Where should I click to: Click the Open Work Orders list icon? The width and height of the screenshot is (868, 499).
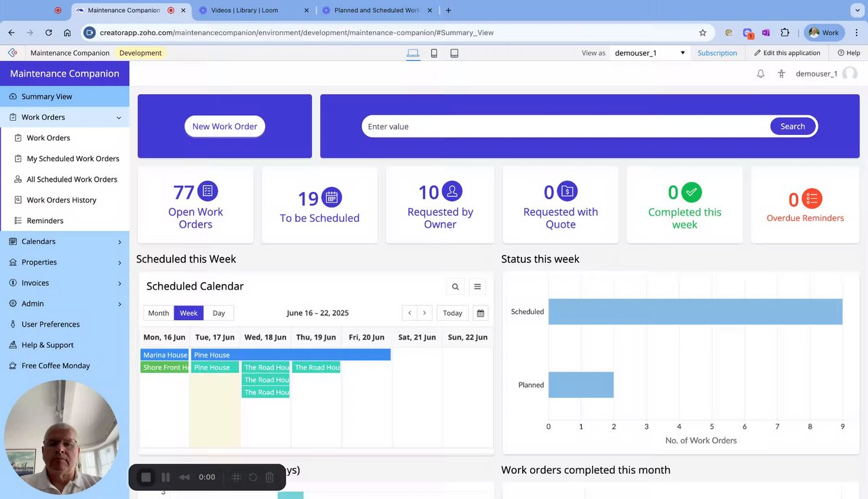click(x=208, y=192)
